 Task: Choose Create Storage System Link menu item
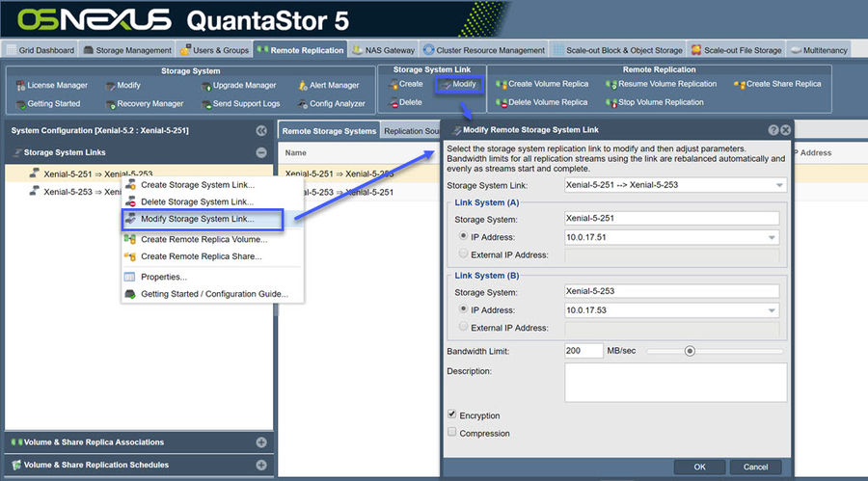click(x=212, y=185)
